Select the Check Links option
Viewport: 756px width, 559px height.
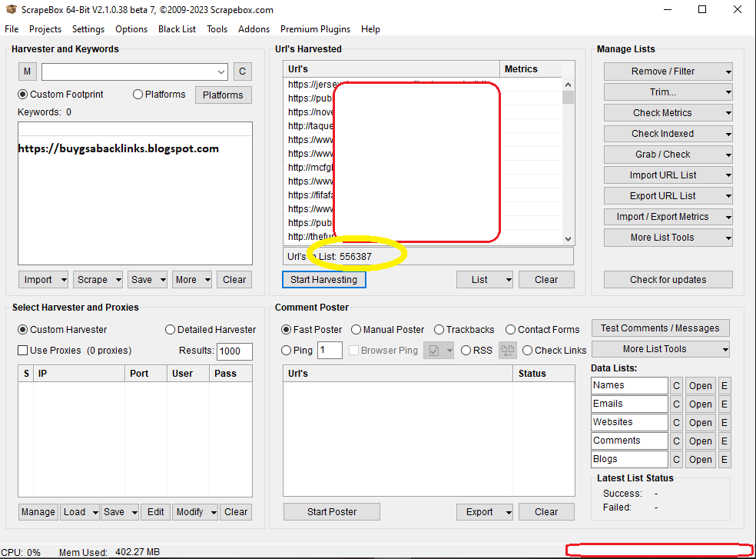pos(528,351)
